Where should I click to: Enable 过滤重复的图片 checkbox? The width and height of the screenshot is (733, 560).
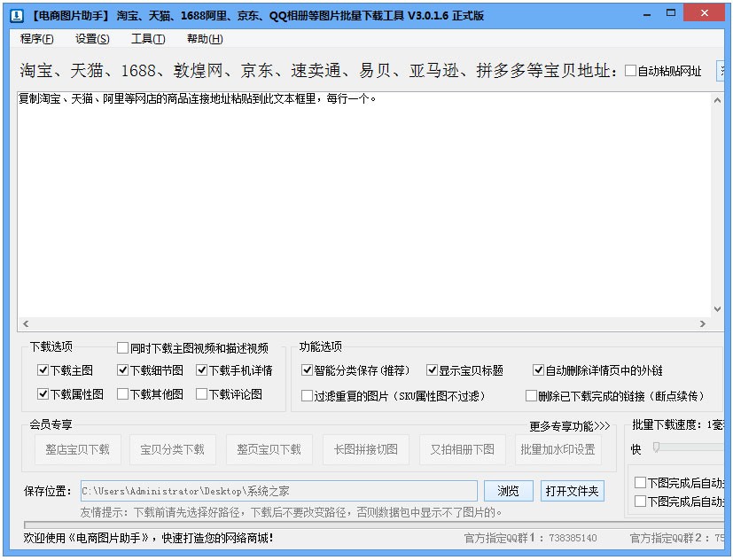point(308,396)
